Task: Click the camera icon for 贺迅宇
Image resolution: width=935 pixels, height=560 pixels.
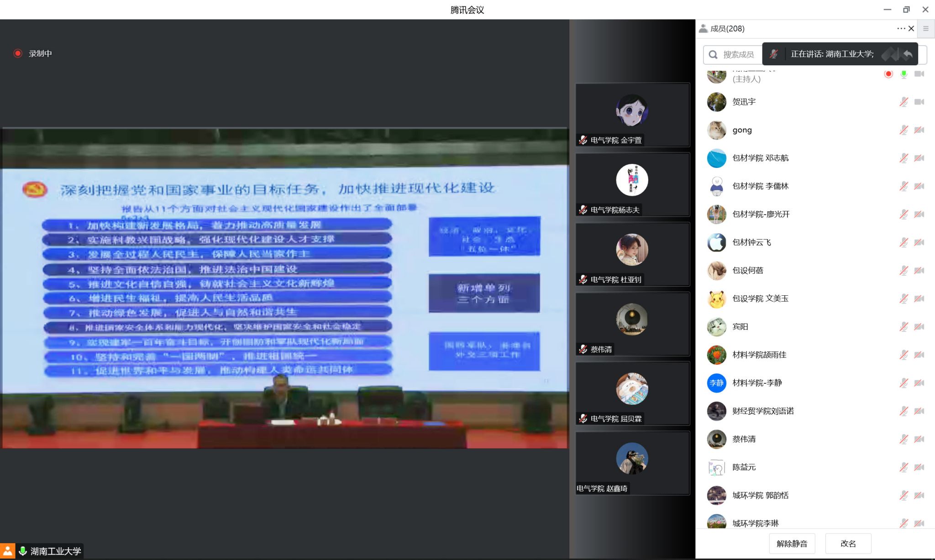Action: click(919, 102)
